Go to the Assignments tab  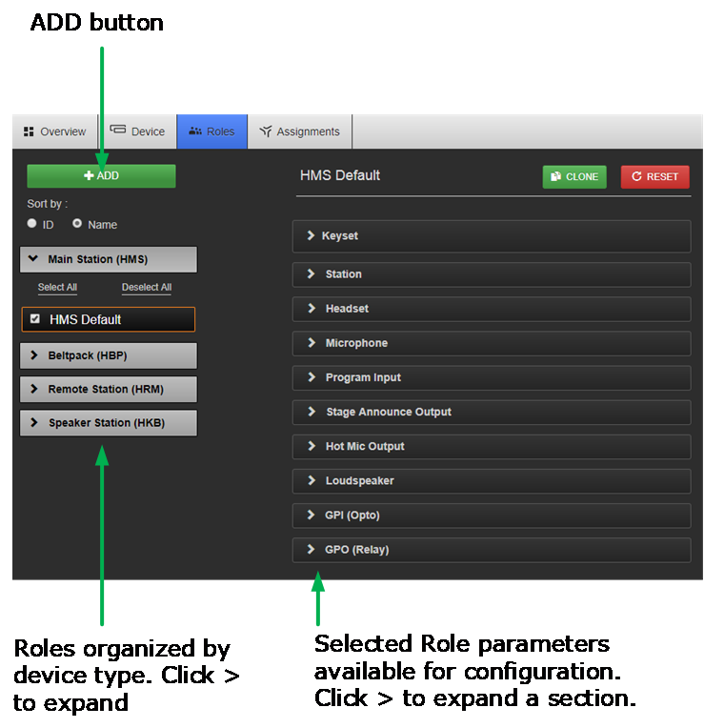pos(300,131)
